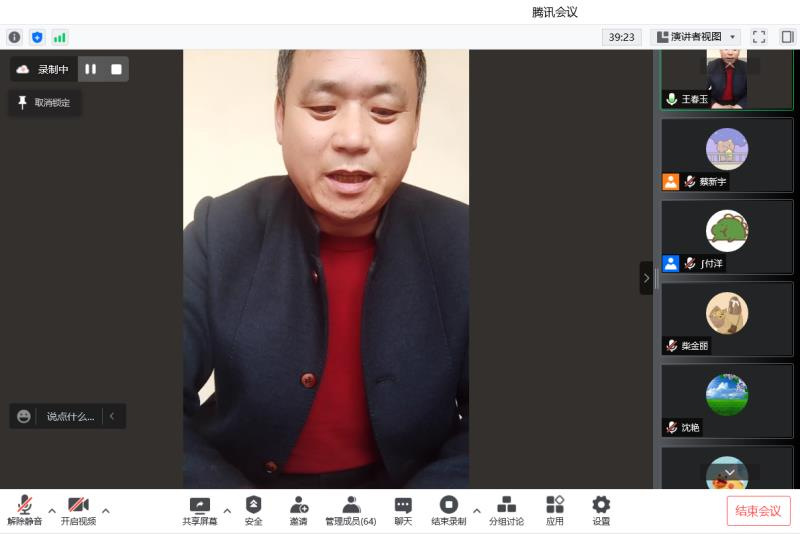The height and width of the screenshot is (534, 800).
Task: Unmute microphone with 解除静音
Action: coord(24,511)
